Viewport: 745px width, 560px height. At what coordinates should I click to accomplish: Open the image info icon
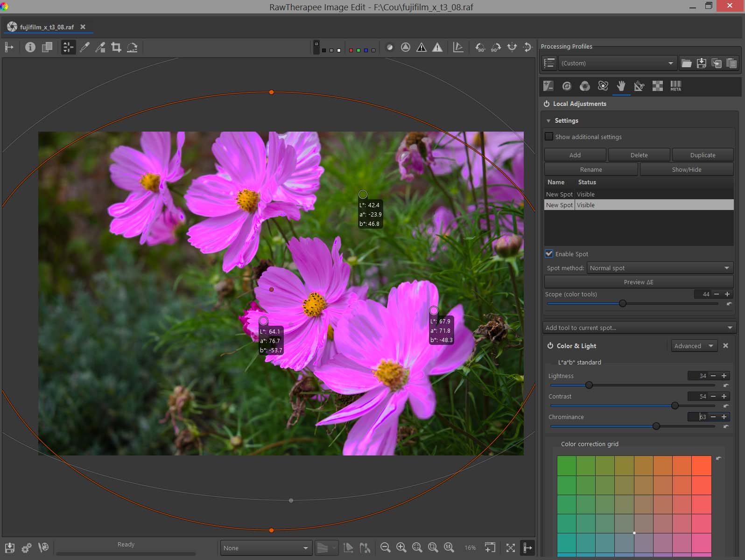pos(30,47)
